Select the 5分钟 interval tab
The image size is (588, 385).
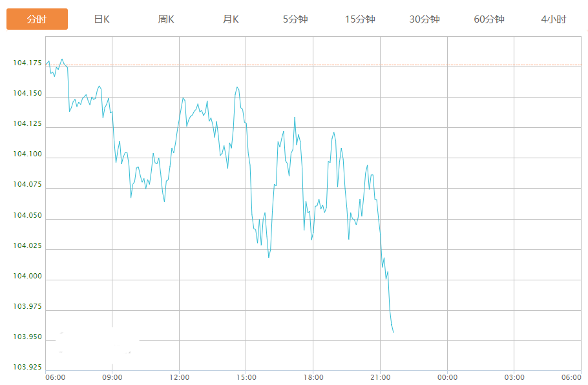click(295, 19)
